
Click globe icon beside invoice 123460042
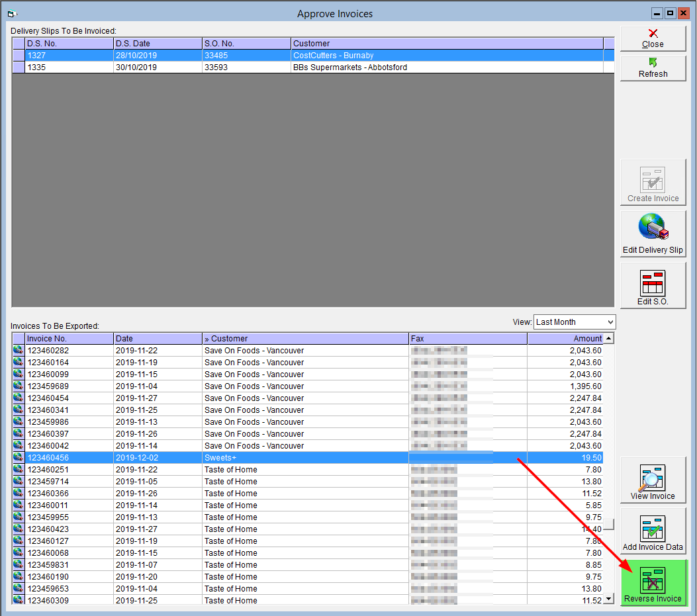coord(19,446)
